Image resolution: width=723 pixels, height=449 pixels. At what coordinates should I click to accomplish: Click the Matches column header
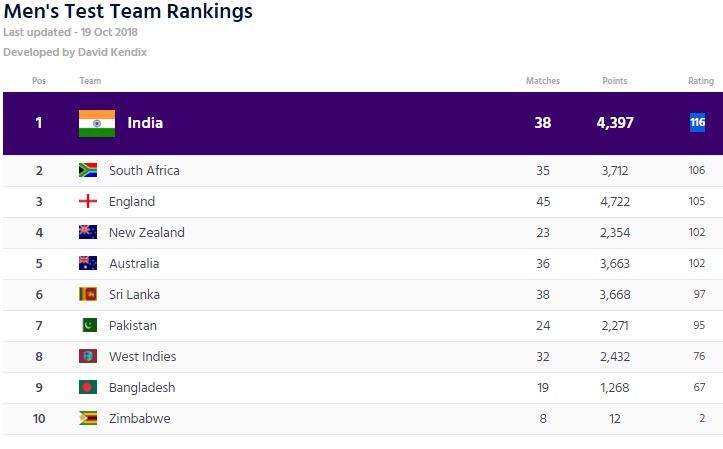[x=543, y=81]
